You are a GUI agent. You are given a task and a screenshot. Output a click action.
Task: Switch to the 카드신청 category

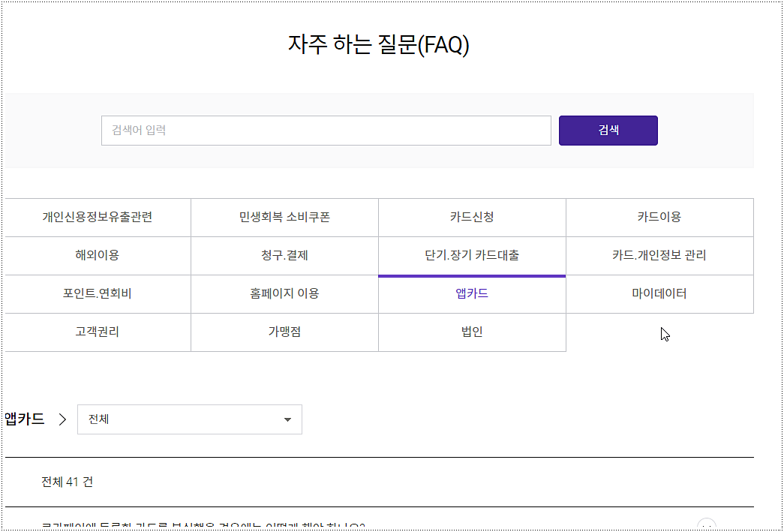coord(472,217)
